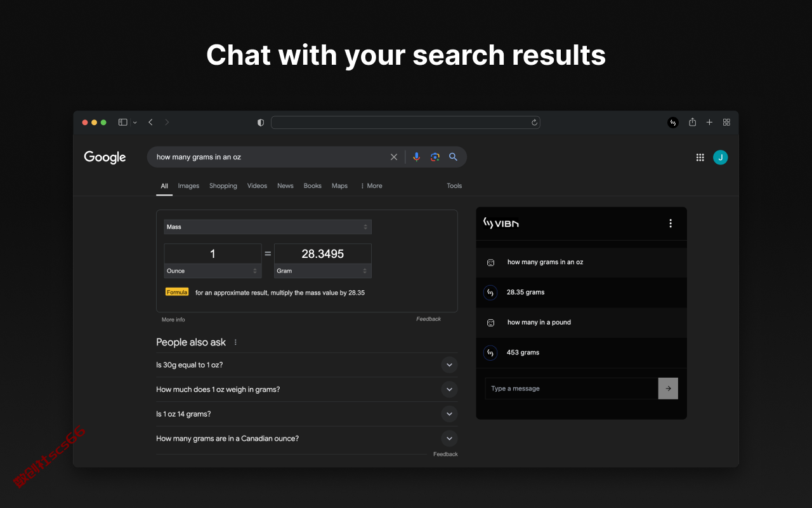Image resolution: width=812 pixels, height=508 pixels.
Task: Open the sidebar options dropdown arrow
Action: 134,123
